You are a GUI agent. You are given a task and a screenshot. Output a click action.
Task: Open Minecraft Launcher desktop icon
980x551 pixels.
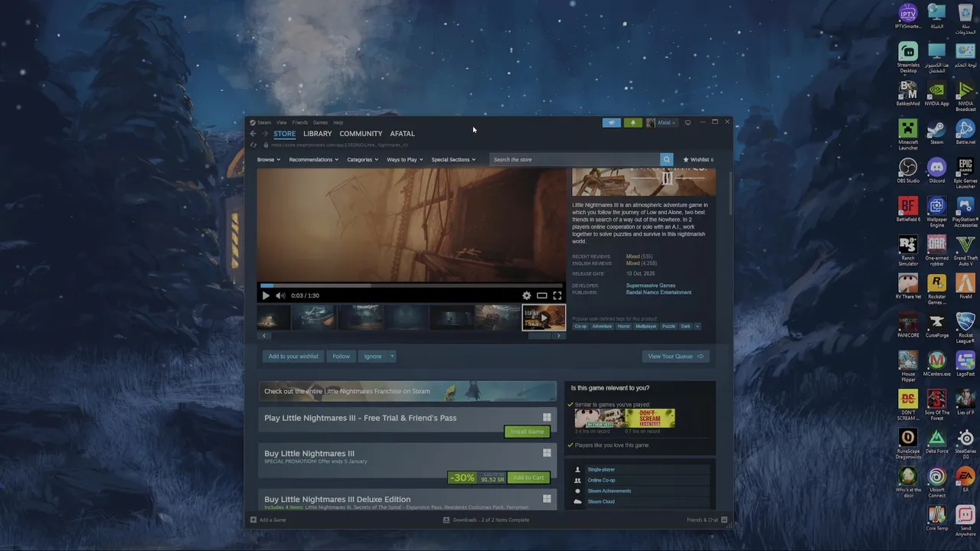point(908,134)
